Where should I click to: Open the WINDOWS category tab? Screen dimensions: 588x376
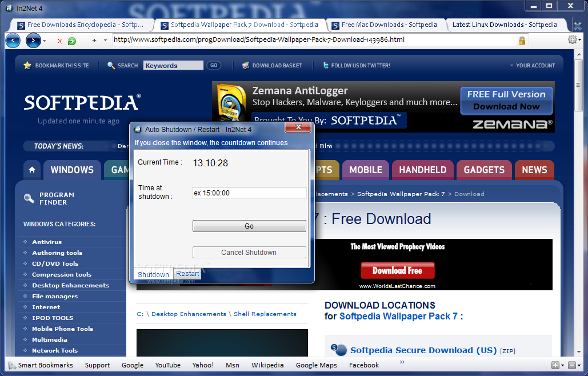[72, 170]
